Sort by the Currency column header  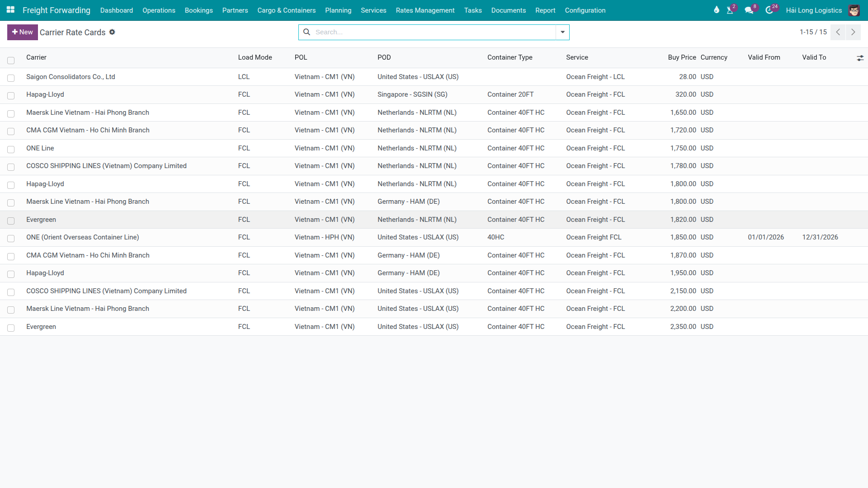pyautogui.click(x=714, y=57)
